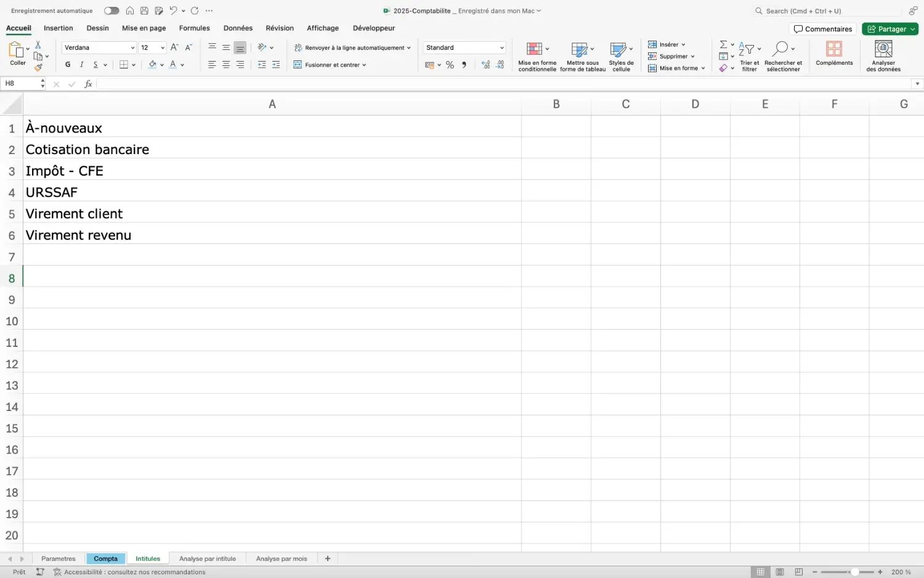Viewport: 924px width, 578px height.
Task: Open the Commentaires pane
Action: [x=823, y=29]
